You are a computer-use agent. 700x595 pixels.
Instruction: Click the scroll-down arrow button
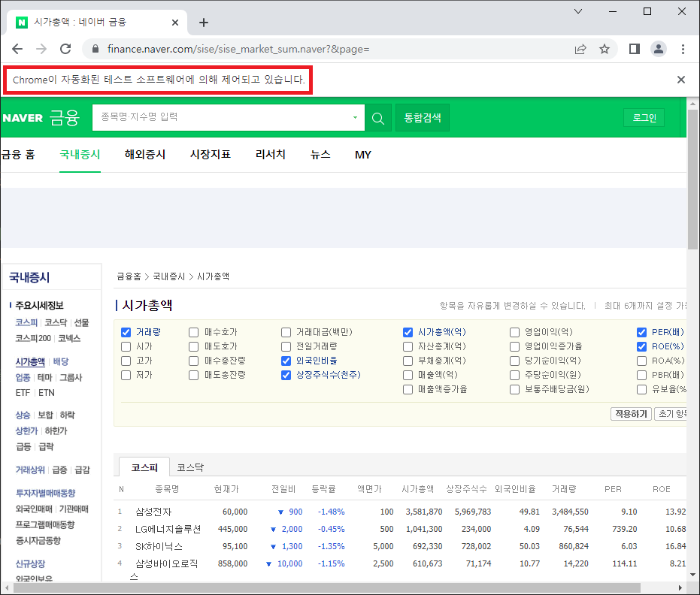coord(692,575)
